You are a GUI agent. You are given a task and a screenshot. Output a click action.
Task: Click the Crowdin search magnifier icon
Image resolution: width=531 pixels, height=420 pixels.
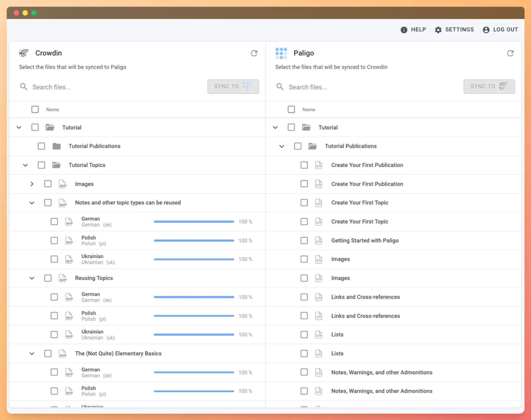click(24, 87)
